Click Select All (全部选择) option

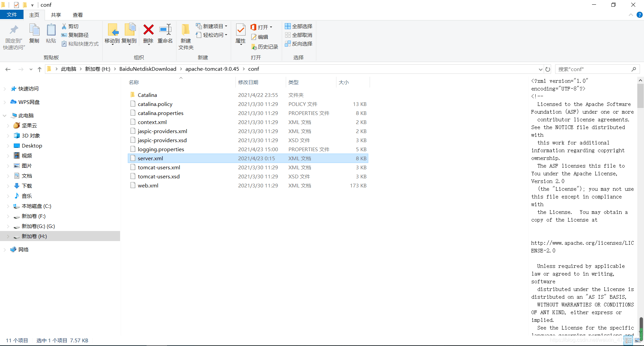[299, 26]
